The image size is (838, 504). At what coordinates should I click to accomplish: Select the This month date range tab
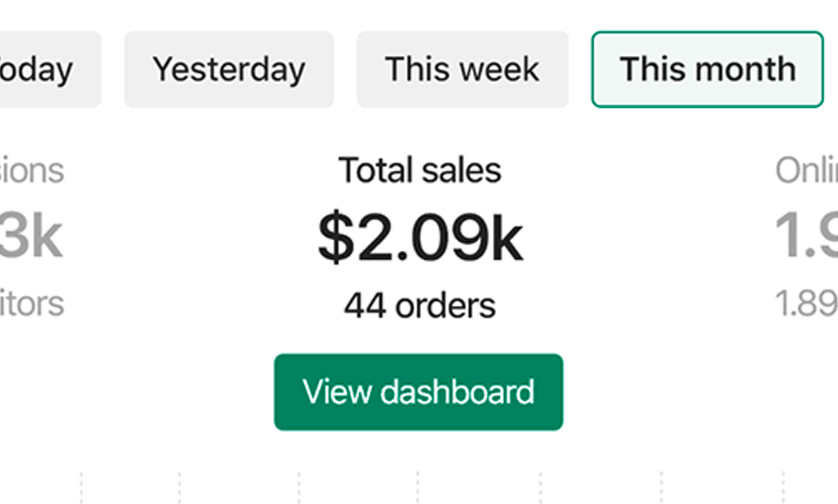coord(707,69)
